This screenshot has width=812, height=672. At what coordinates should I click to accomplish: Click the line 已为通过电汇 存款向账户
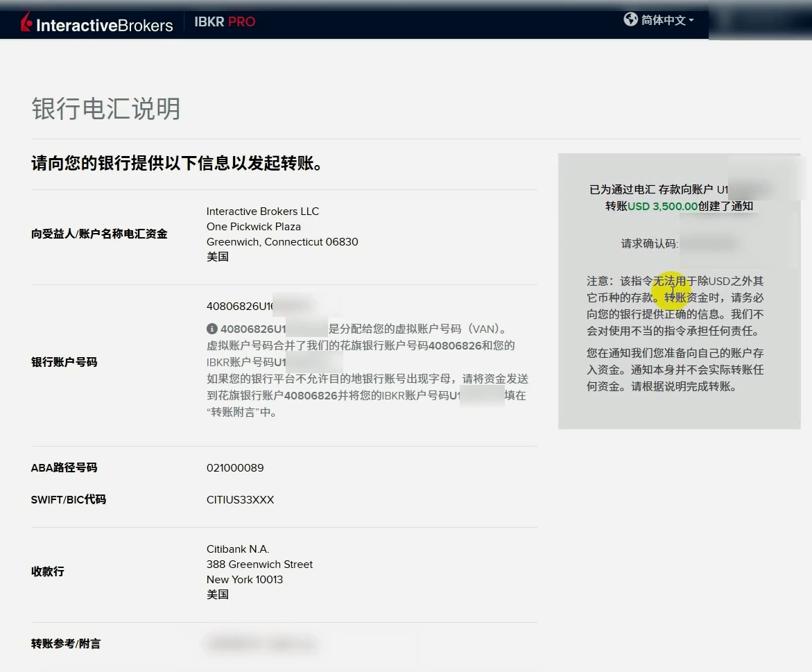point(659,189)
